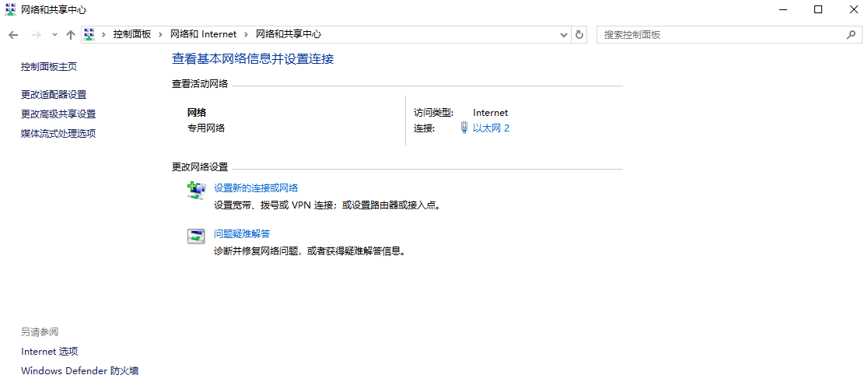The width and height of the screenshot is (868, 382).
Task: Refresh the address bar location
Action: tap(579, 35)
